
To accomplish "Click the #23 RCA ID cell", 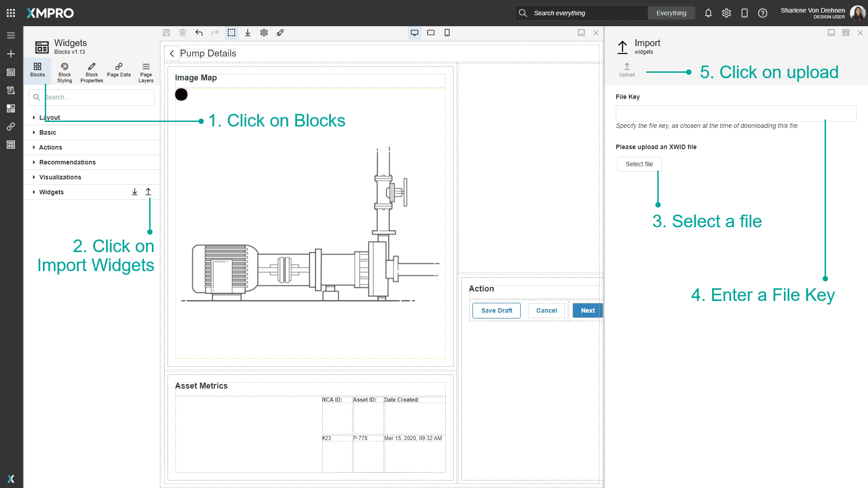I will pyautogui.click(x=326, y=438).
